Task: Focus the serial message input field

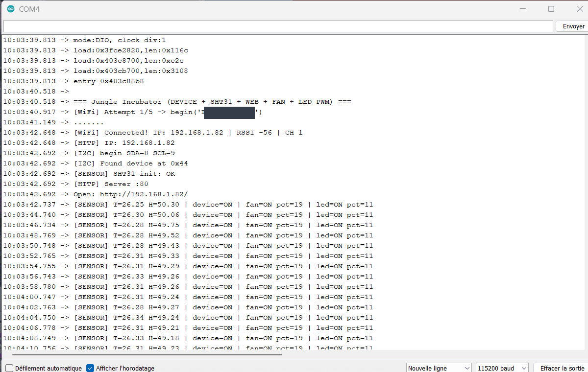Action: coord(278,26)
